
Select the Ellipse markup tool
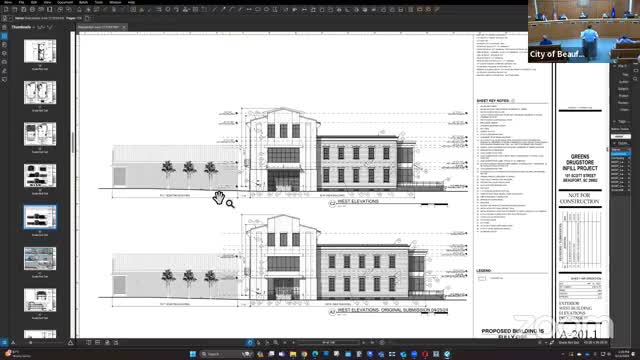(258, 9)
